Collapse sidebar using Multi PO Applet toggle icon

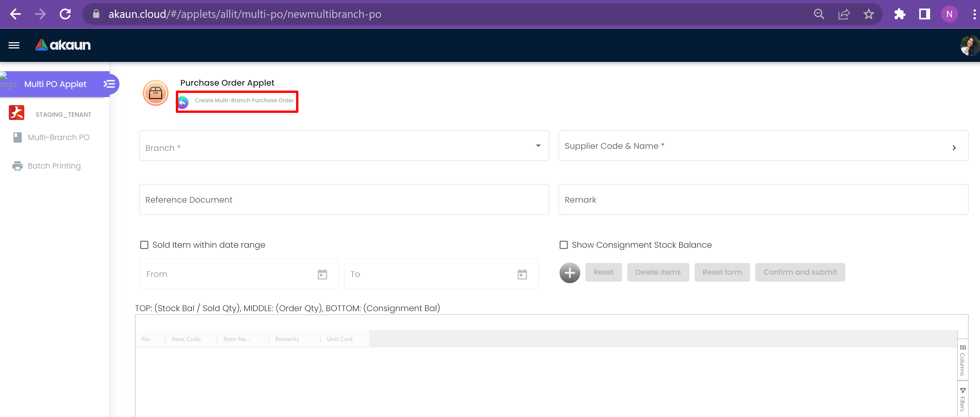[109, 84]
